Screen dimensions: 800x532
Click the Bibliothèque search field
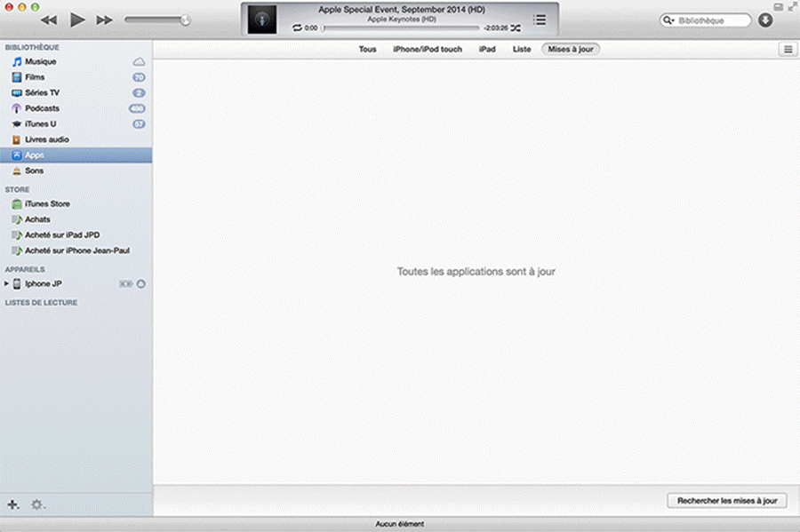[x=711, y=20]
